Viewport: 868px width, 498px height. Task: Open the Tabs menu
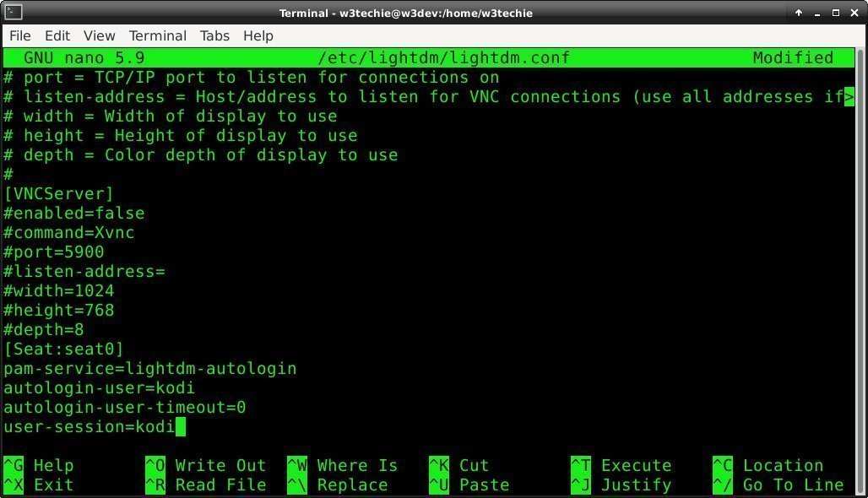(x=214, y=35)
